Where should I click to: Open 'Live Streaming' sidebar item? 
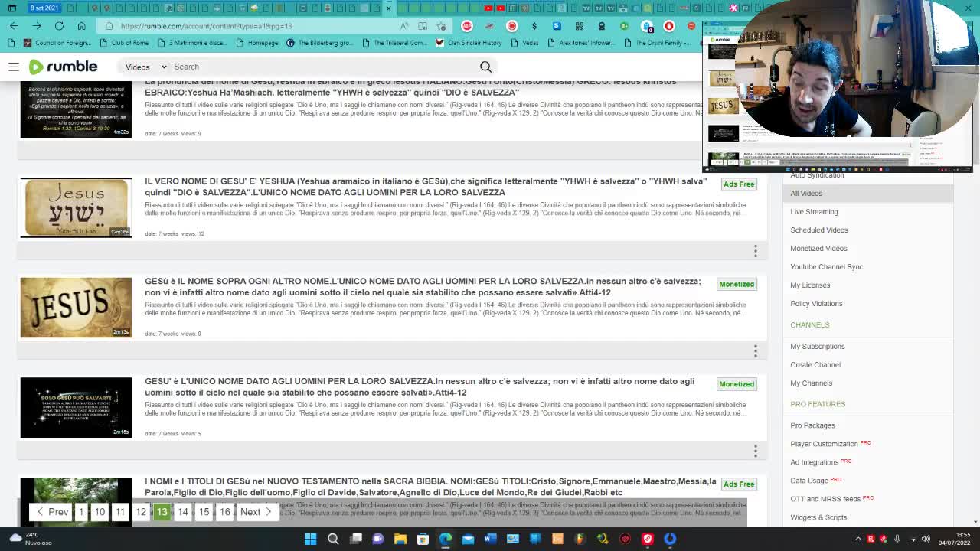pyautogui.click(x=814, y=212)
